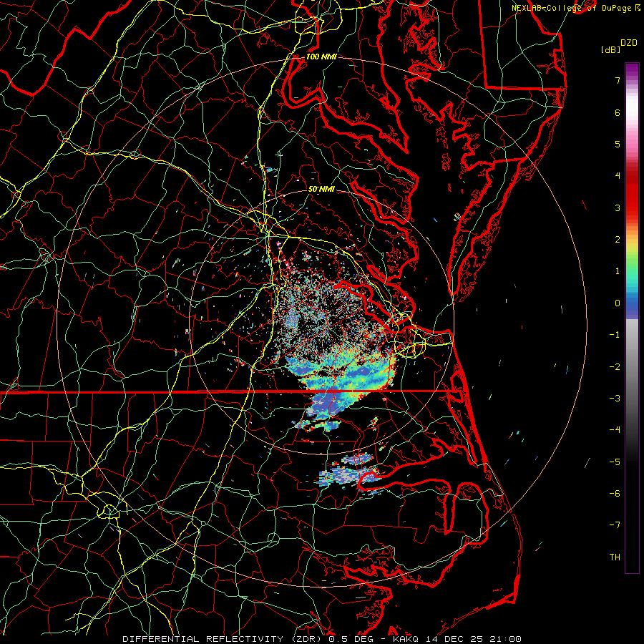
Task: Click the [dB] unit label
Action: click(610, 49)
